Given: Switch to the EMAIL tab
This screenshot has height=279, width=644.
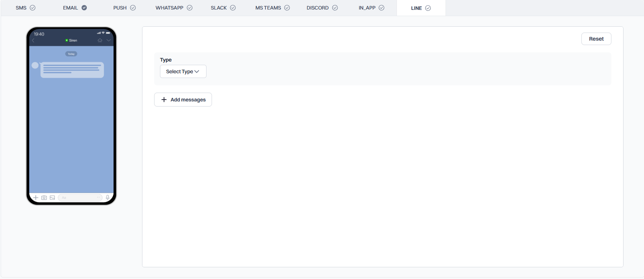Looking at the screenshot, I should [x=75, y=8].
